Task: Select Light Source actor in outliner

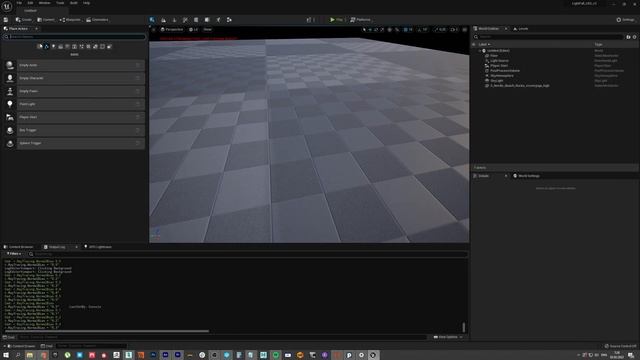Action: click(499, 60)
